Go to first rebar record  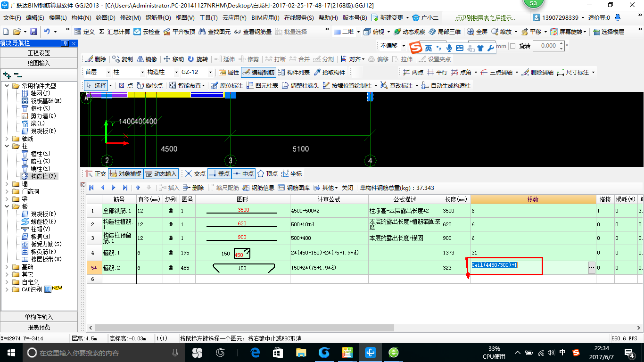91,187
